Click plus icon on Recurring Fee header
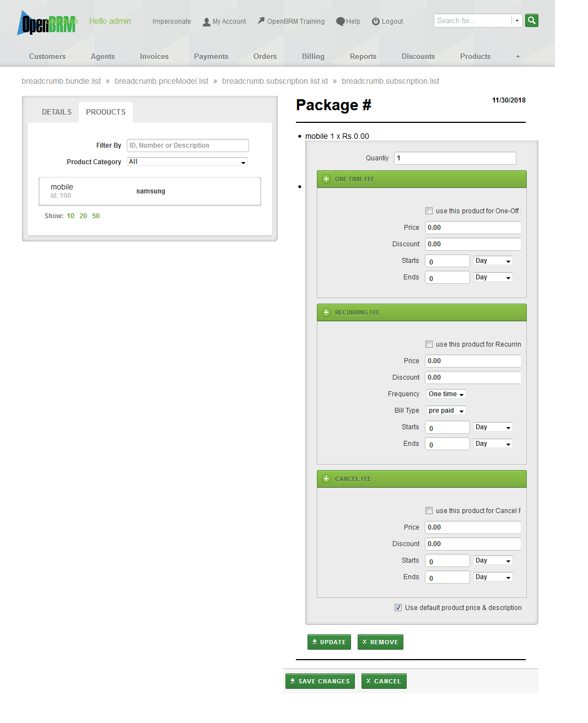Viewport: 588px width, 723px height. [x=326, y=312]
